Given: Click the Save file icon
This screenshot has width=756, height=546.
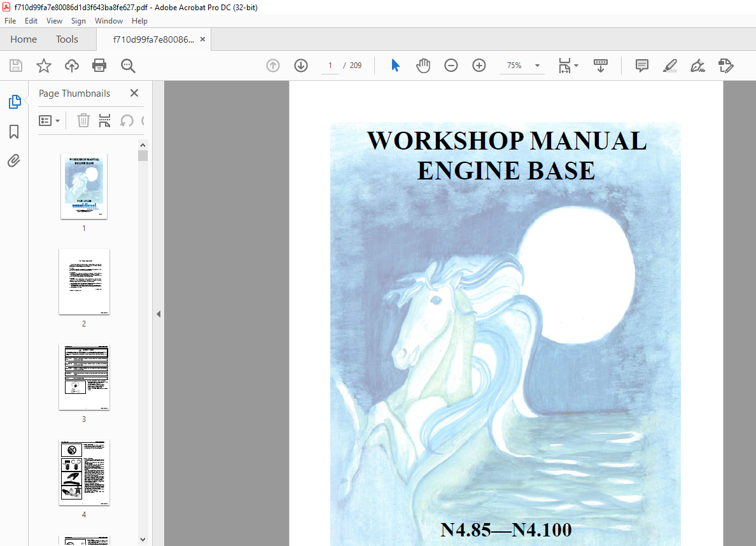Looking at the screenshot, I should [x=16, y=66].
